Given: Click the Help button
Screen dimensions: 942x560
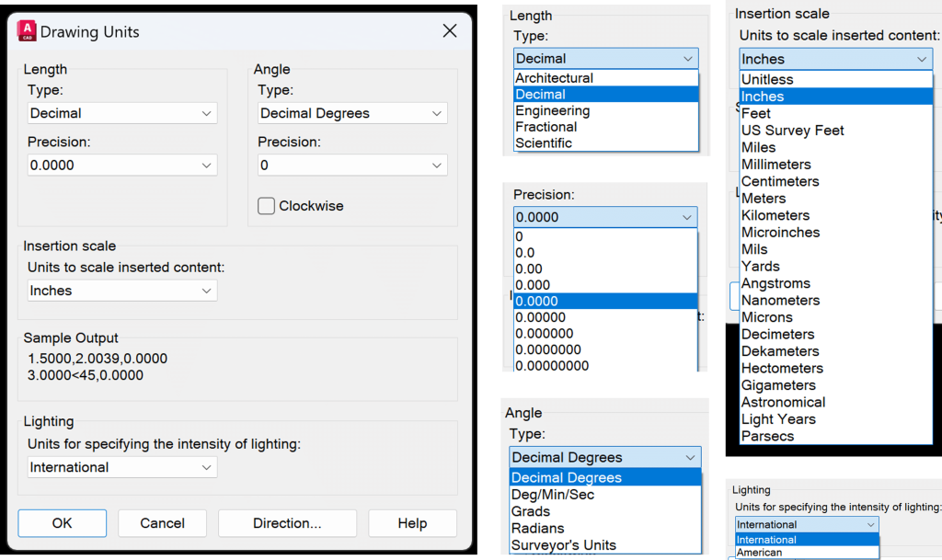Looking at the screenshot, I should coord(412,523).
